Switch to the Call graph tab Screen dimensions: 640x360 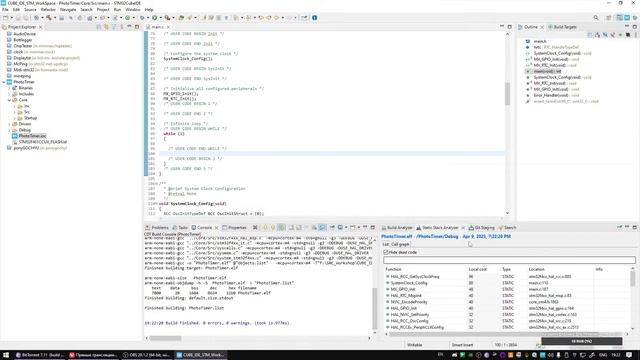coord(400,244)
